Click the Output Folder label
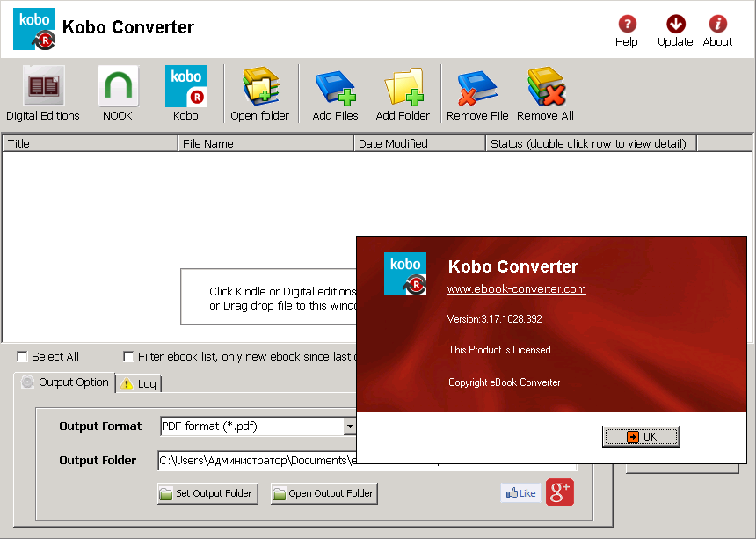This screenshot has height=539, width=756. 98,461
